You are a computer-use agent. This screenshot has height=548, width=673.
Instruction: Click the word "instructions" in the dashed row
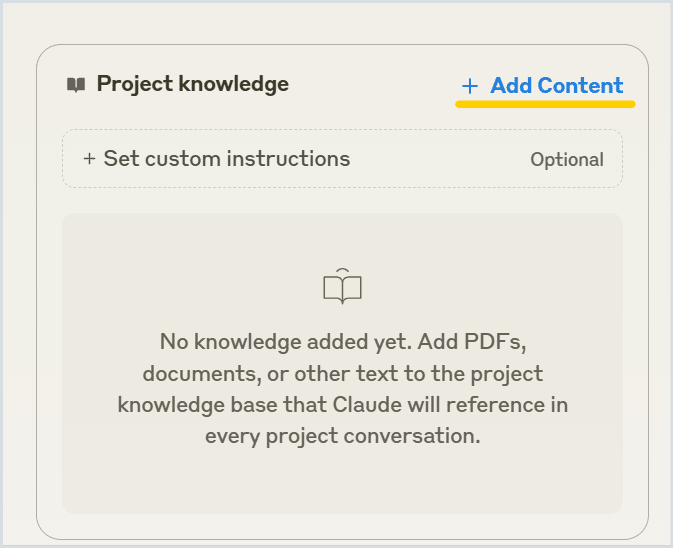tap(288, 159)
